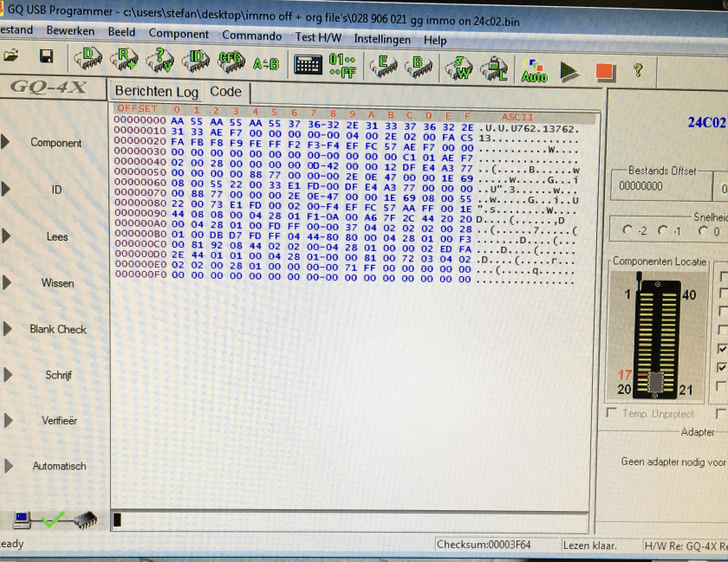Click the Verifieer button in sidebar

(x=59, y=421)
